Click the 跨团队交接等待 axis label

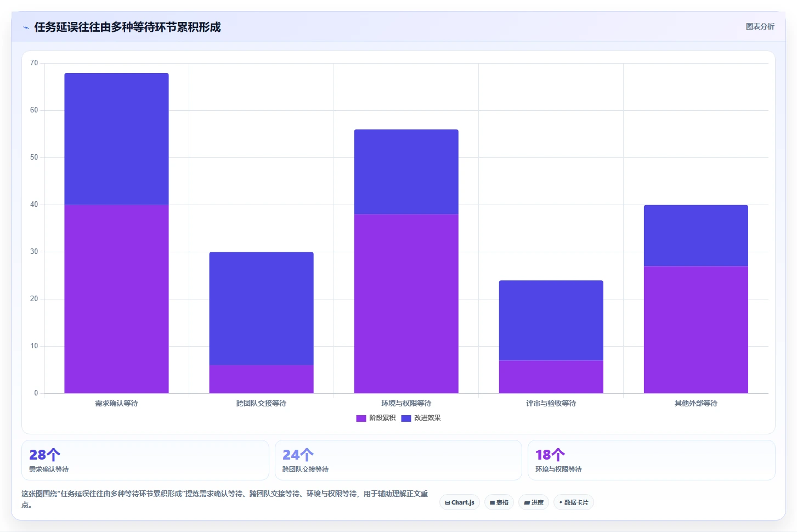(261, 403)
